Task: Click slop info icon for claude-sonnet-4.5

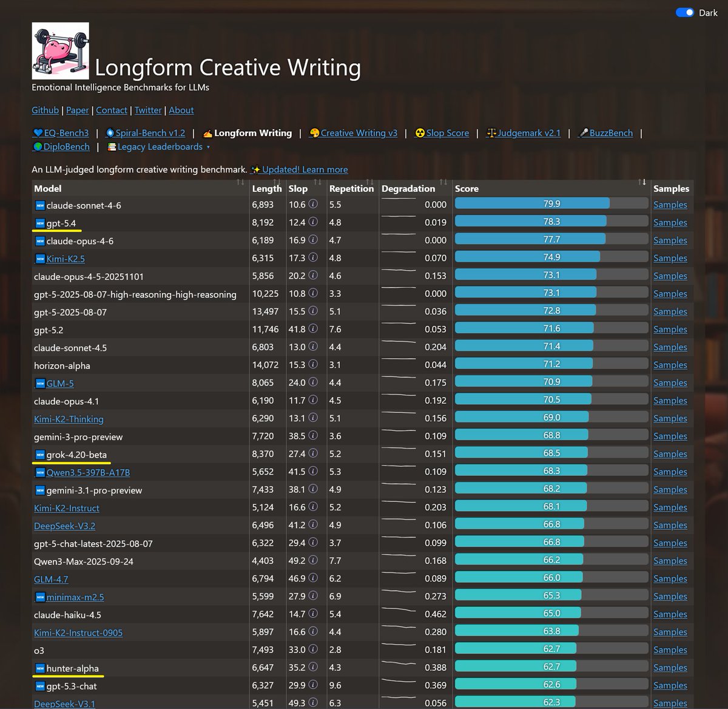Action: 313,347
